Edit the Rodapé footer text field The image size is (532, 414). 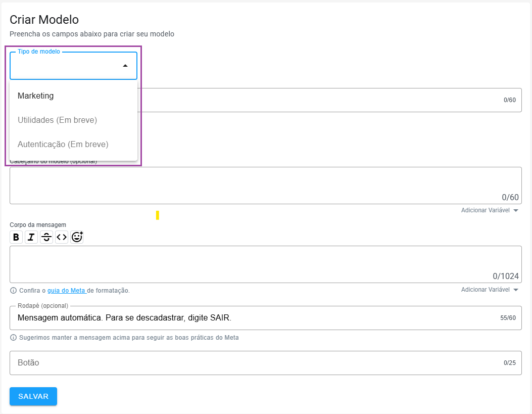(266, 318)
